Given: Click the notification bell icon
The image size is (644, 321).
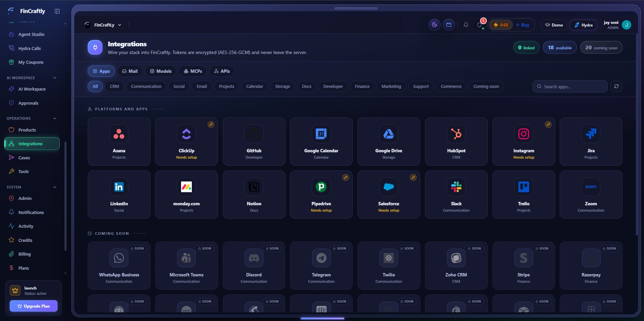Looking at the screenshot, I should point(466,25).
